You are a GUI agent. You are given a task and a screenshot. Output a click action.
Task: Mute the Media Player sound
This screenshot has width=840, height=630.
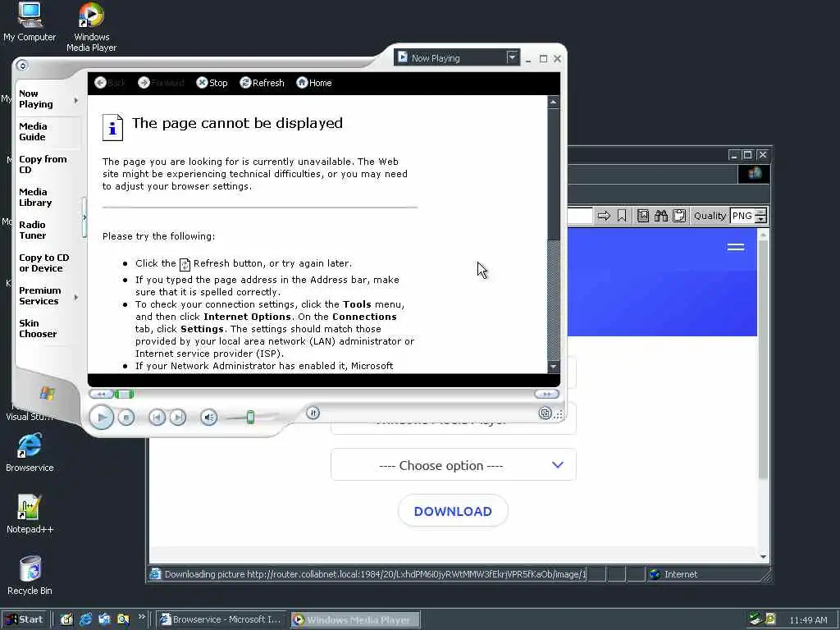click(x=209, y=418)
